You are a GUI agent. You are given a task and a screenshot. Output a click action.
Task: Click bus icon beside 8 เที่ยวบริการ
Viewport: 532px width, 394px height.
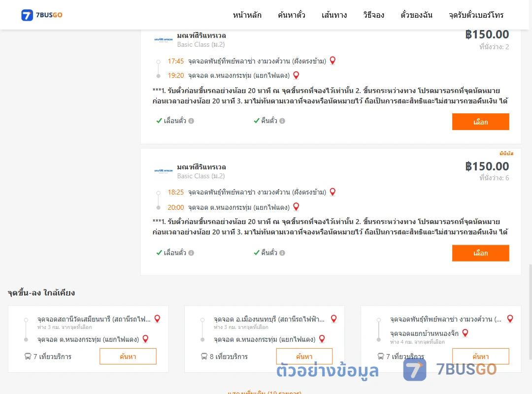(x=204, y=357)
